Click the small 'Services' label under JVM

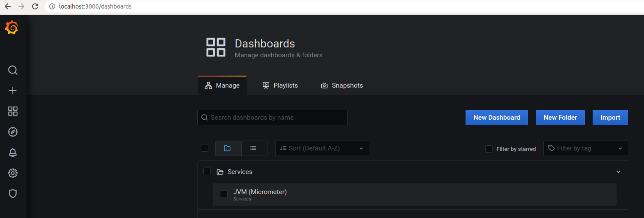click(242, 199)
